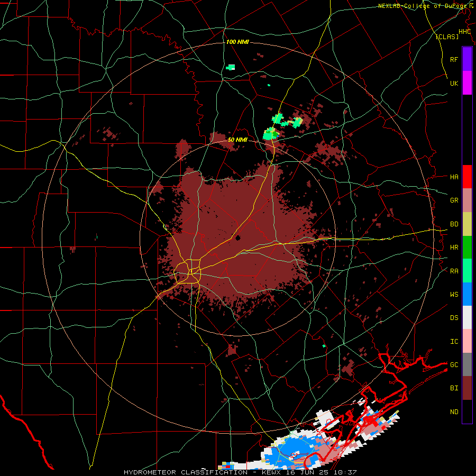Click the 50 NMI range ring label
Screen dimensions: 476x476
237,140
